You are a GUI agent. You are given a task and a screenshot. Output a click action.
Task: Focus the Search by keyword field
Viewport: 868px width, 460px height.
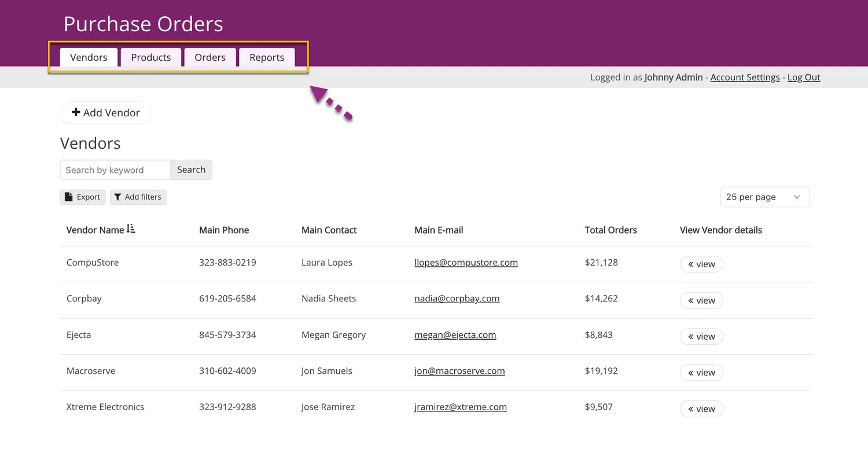[115, 170]
